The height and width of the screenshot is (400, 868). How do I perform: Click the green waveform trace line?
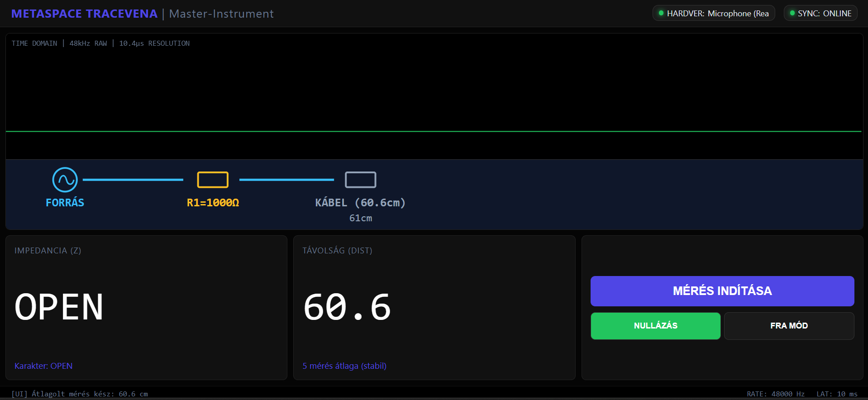pos(434,131)
